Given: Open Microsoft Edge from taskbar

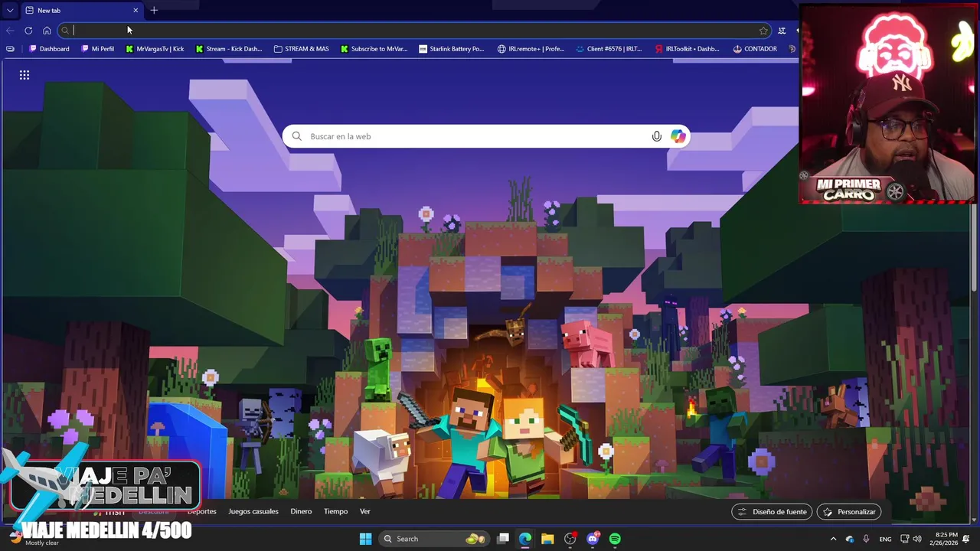Looking at the screenshot, I should (525, 539).
